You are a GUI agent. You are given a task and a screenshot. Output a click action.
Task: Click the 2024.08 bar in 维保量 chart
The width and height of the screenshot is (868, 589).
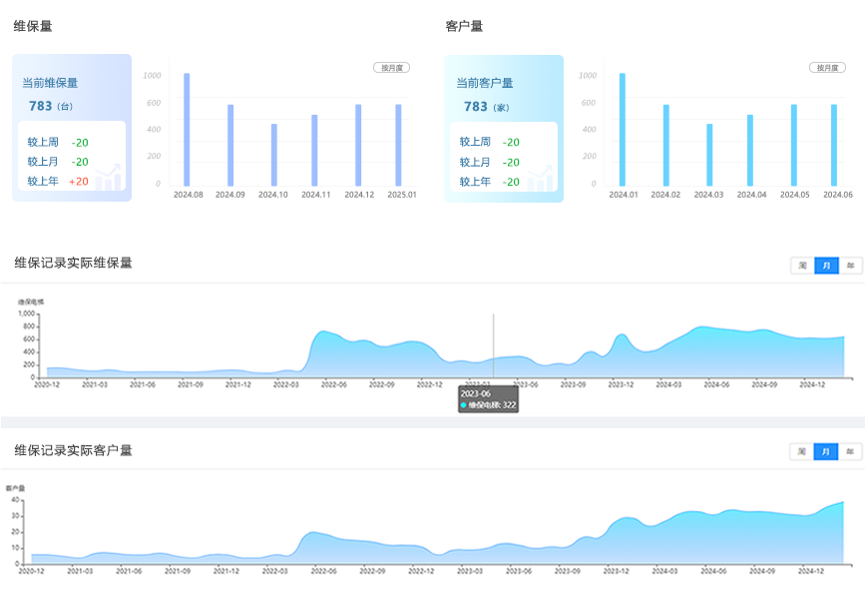coord(187,130)
